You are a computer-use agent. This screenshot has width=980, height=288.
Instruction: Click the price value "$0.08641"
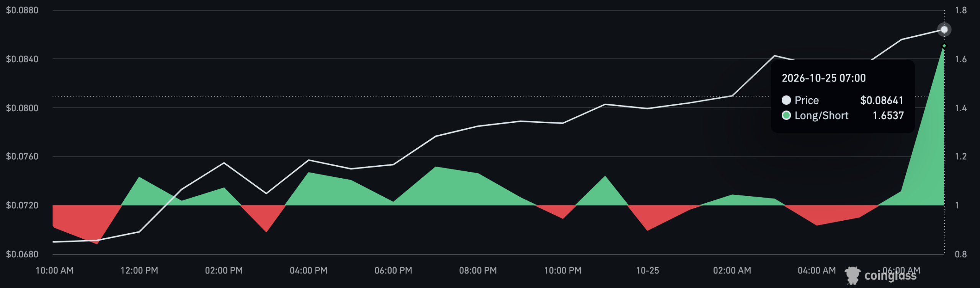pyautogui.click(x=882, y=100)
